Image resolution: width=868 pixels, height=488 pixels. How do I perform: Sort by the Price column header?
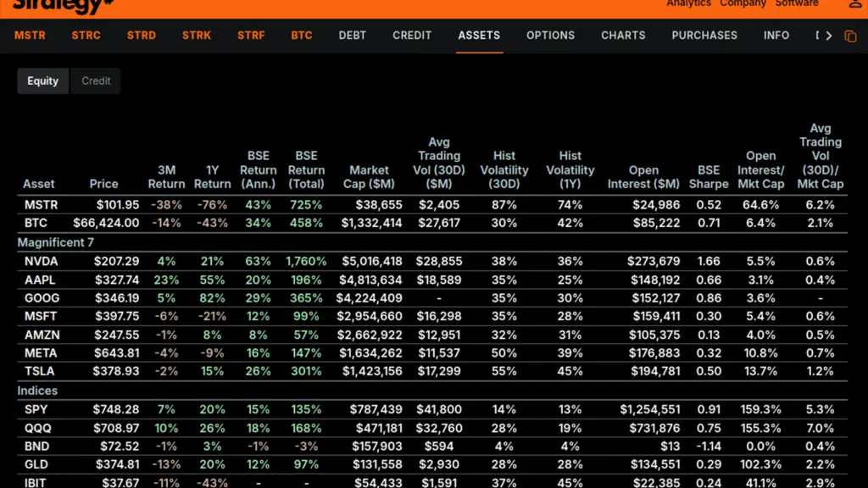[104, 184]
